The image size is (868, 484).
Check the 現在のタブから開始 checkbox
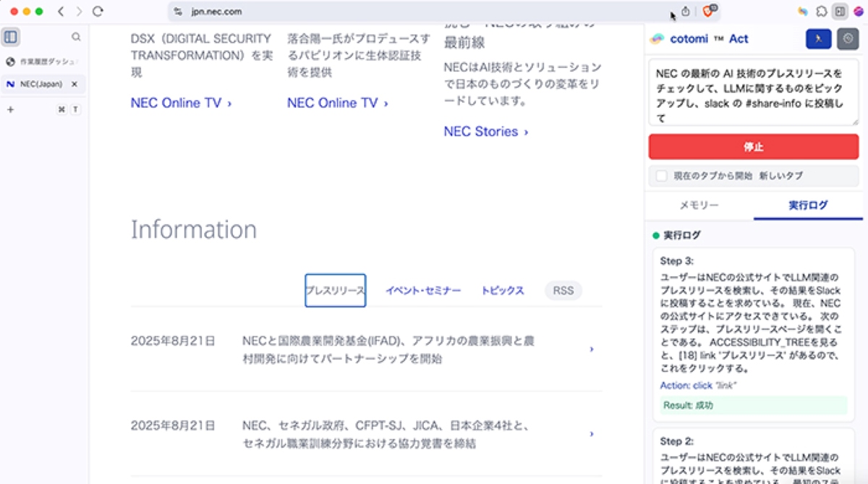click(x=661, y=176)
